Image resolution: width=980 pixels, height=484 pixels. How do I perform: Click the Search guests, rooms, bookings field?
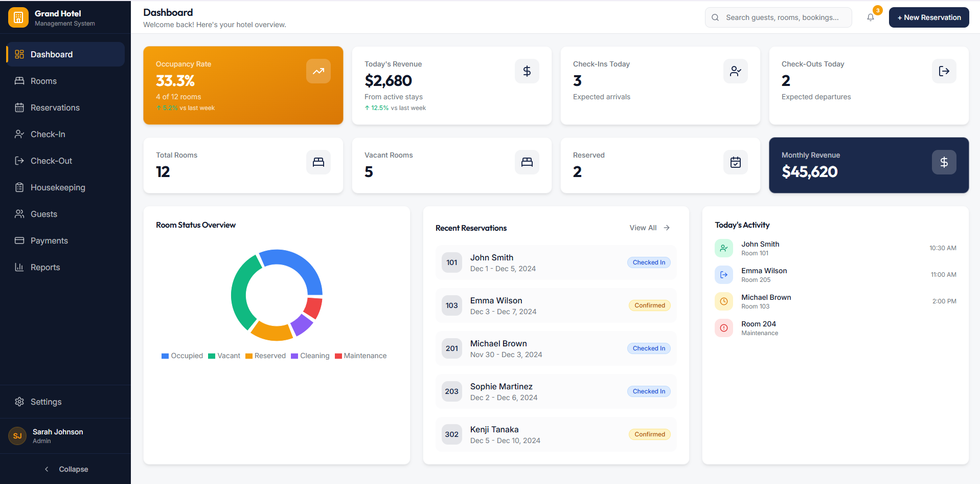click(779, 17)
